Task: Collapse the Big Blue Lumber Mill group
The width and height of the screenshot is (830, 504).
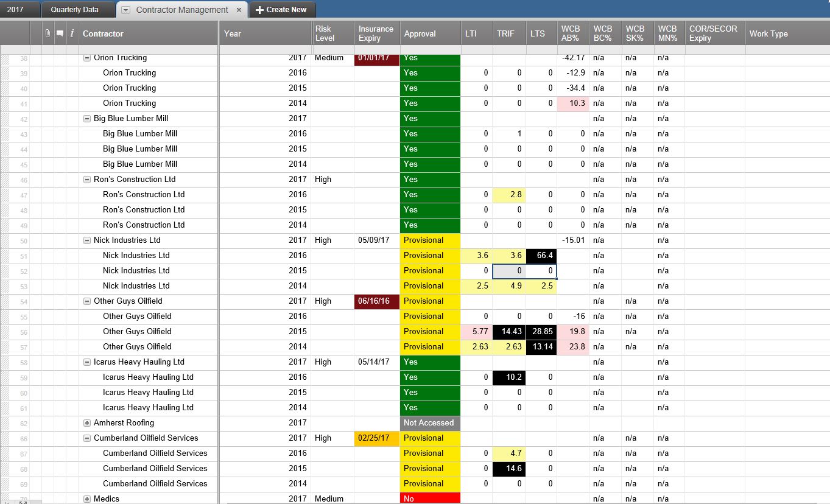Action: tap(87, 119)
